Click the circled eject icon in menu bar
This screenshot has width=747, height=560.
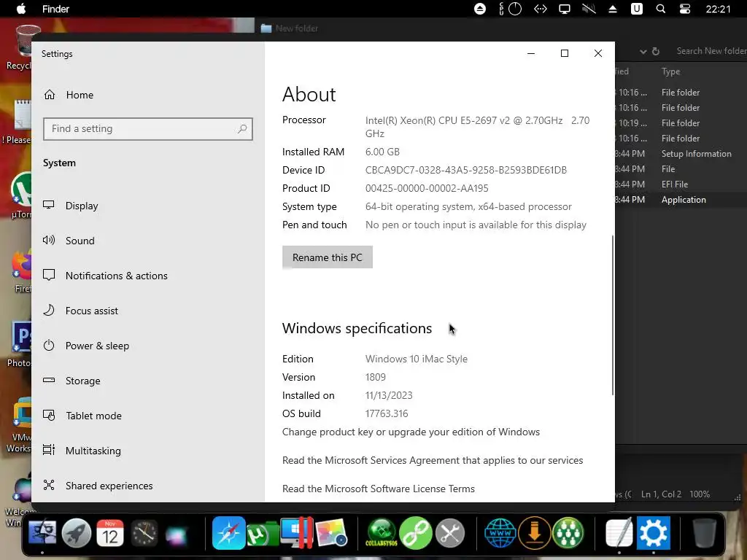pos(480,9)
